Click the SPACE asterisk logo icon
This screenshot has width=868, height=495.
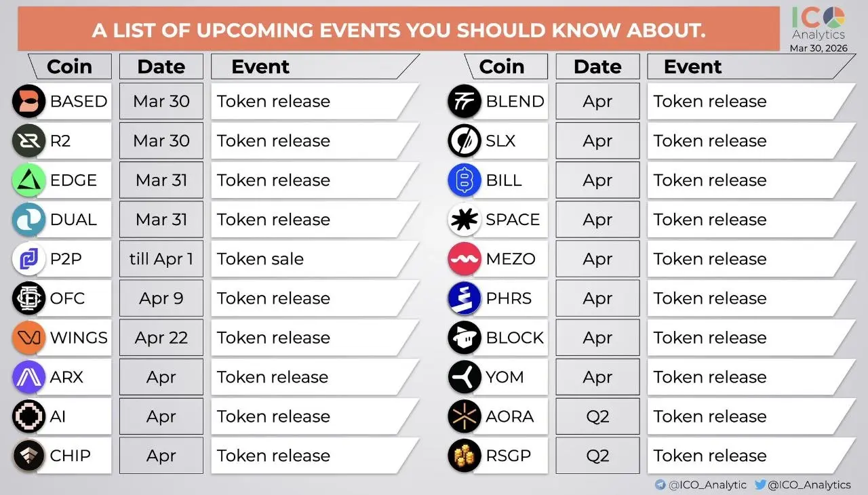point(465,219)
